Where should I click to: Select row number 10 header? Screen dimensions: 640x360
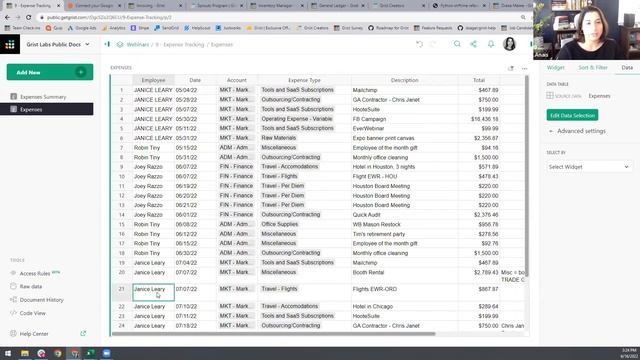coord(122,176)
